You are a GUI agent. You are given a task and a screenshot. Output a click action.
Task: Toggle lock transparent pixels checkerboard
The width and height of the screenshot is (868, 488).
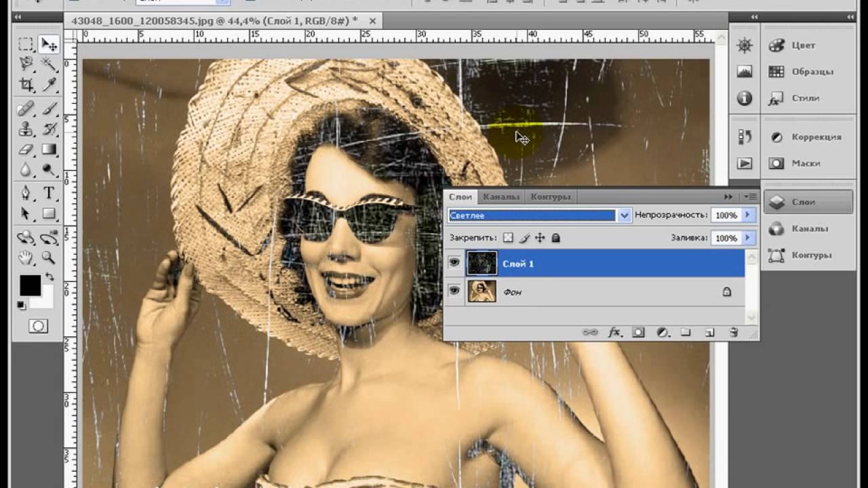click(509, 238)
